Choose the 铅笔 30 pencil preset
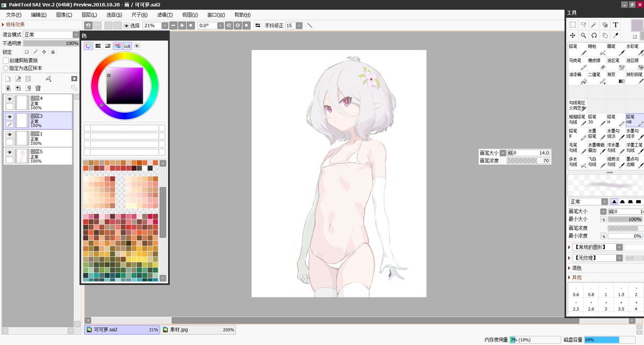This screenshot has height=345, width=644. click(x=597, y=120)
